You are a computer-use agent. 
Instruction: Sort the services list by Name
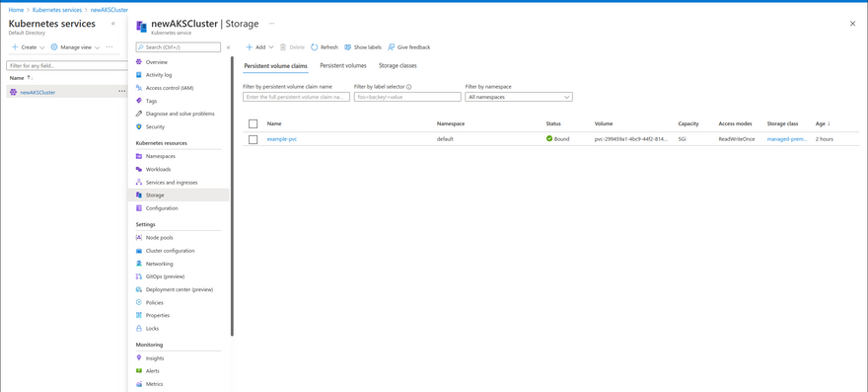(22, 78)
